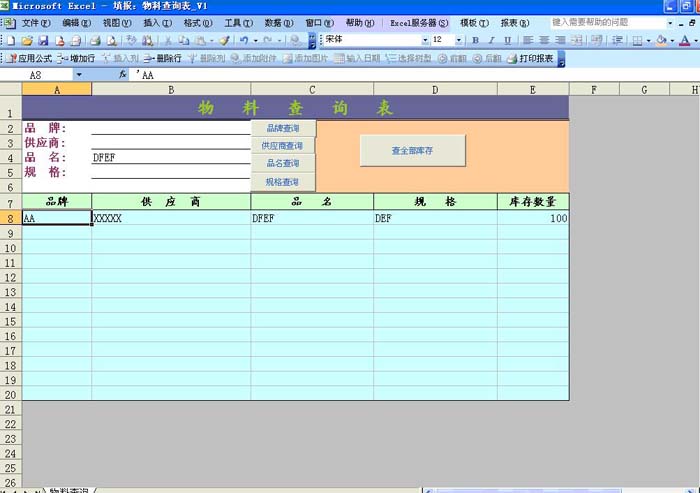Toggle Bold formatting
This screenshot has width=700, height=493.
[x=475, y=40]
